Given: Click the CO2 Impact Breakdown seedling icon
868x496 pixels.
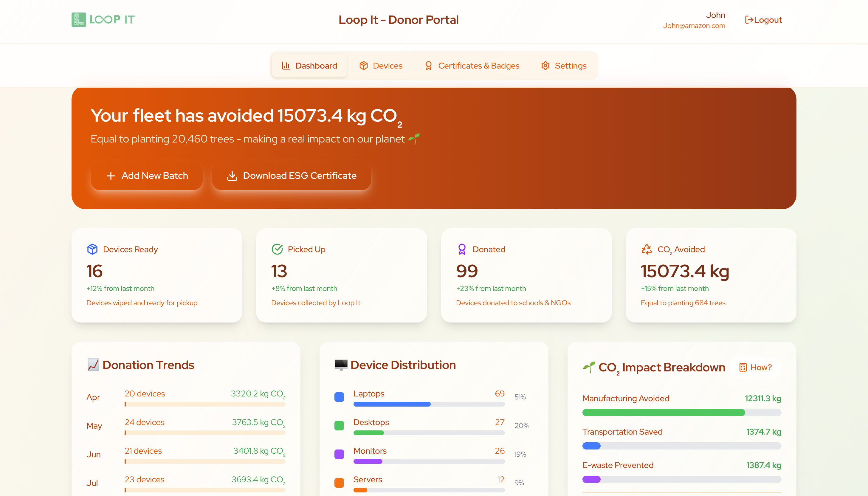Looking at the screenshot, I should coord(589,367).
